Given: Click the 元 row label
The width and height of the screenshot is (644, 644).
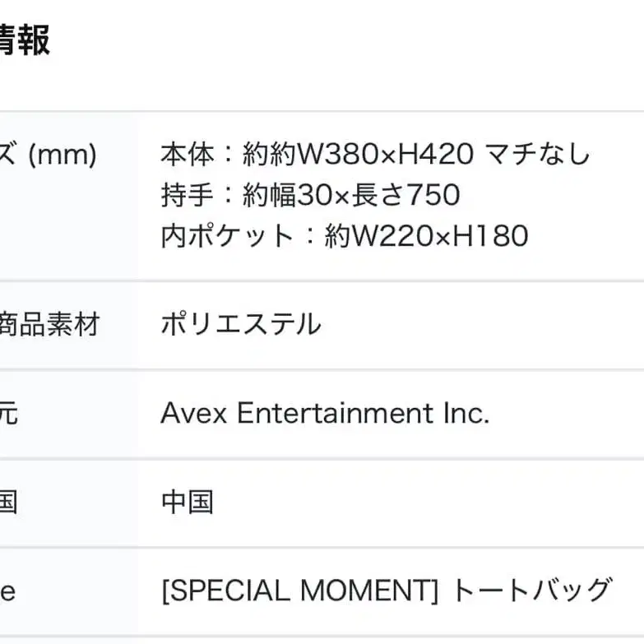Looking at the screenshot, I should [8, 413].
